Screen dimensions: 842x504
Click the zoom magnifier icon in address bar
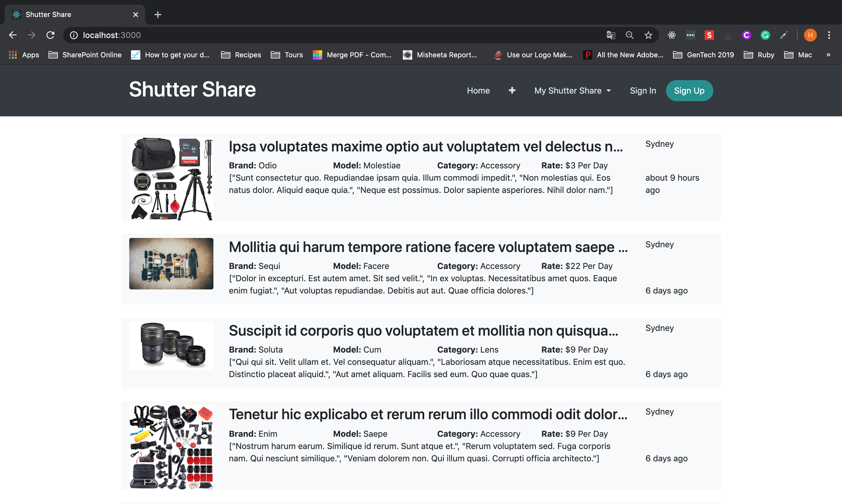(x=629, y=35)
